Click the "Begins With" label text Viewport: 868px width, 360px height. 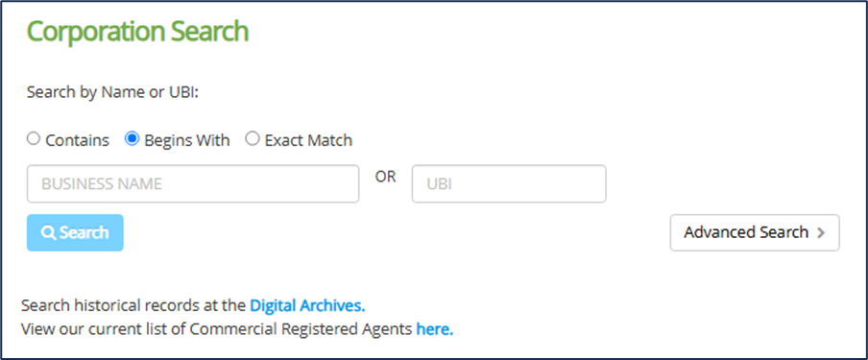(186, 141)
